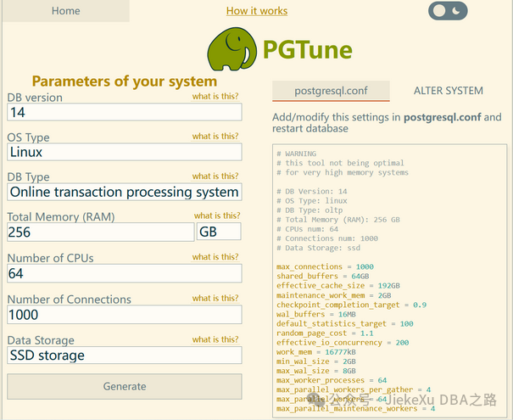The height and width of the screenshot is (420, 513).
Task: Click the 'effective_io_concurrency = 200' line
Action: pos(343,343)
